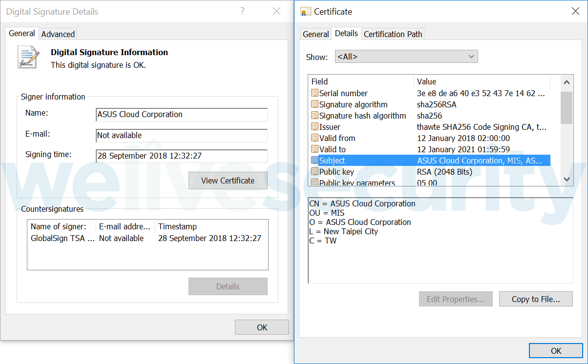
Task: Open the Certification Path tab
Action: pos(393,34)
